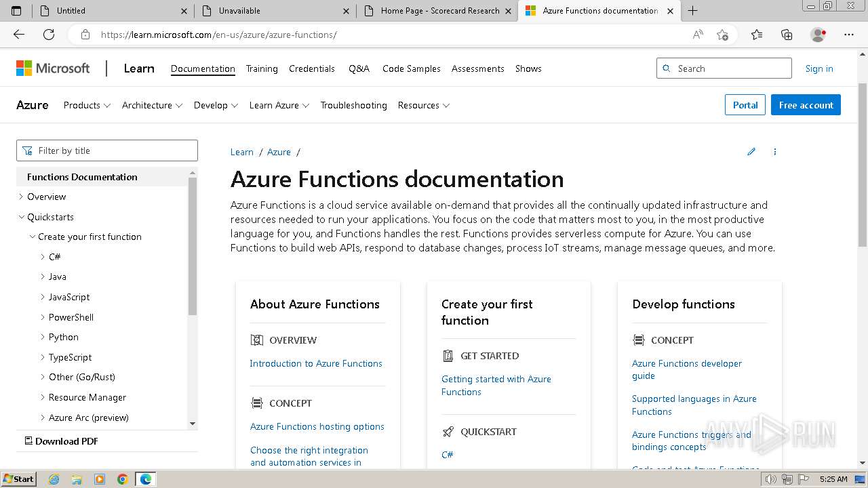Reload the page with the refresh icon
Image resolution: width=868 pixels, height=488 pixels.
(49, 35)
